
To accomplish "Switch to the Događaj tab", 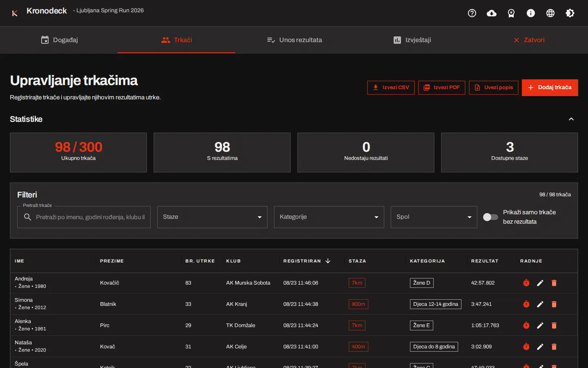I will click(x=59, y=40).
